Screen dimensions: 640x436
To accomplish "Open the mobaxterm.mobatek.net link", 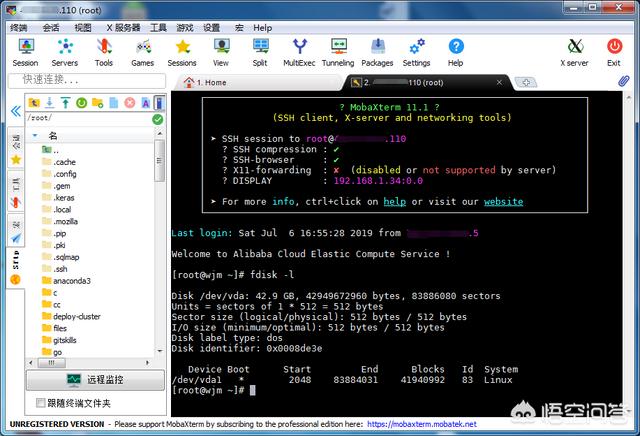I will [422, 424].
